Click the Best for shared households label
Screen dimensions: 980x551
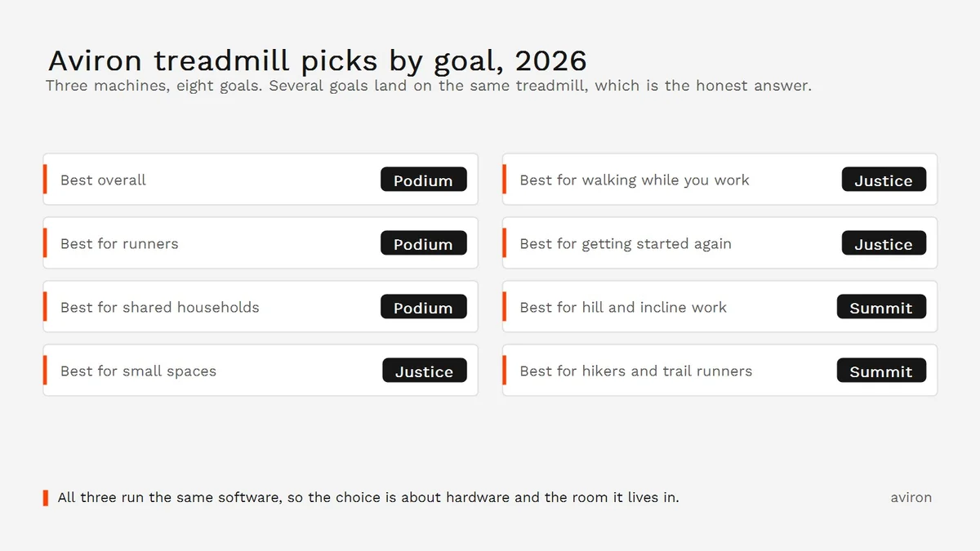160,308
